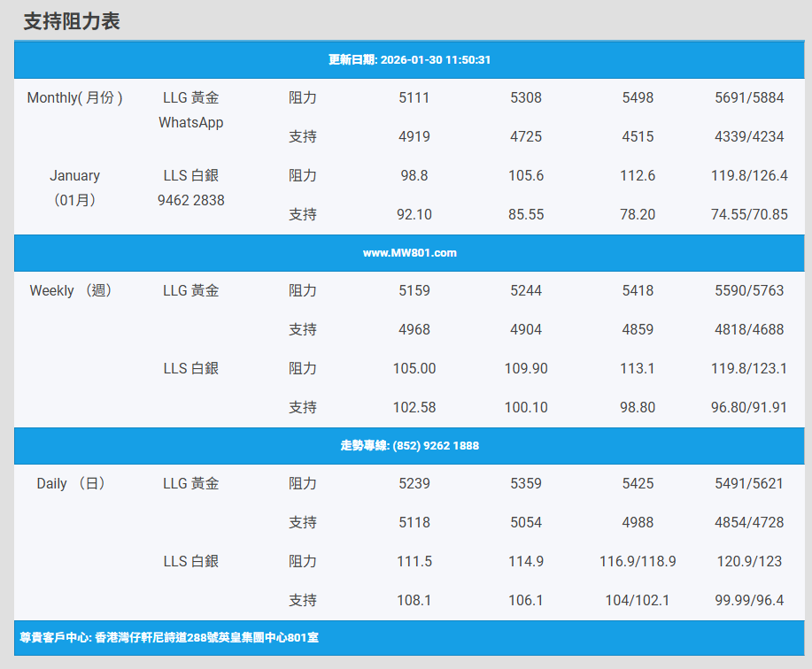Open the www.MW801.com website link

(x=409, y=253)
